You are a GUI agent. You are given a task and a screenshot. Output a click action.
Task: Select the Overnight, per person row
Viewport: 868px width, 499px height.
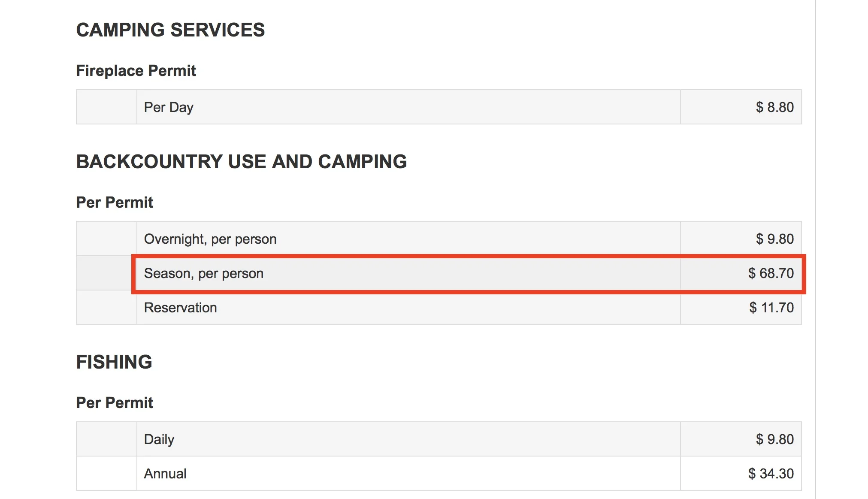439,239
